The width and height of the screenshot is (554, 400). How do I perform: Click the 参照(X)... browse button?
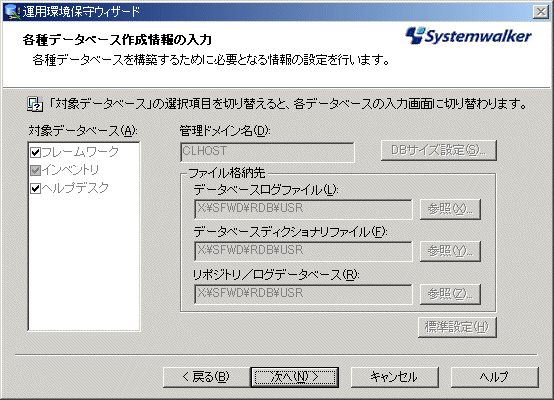click(450, 209)
